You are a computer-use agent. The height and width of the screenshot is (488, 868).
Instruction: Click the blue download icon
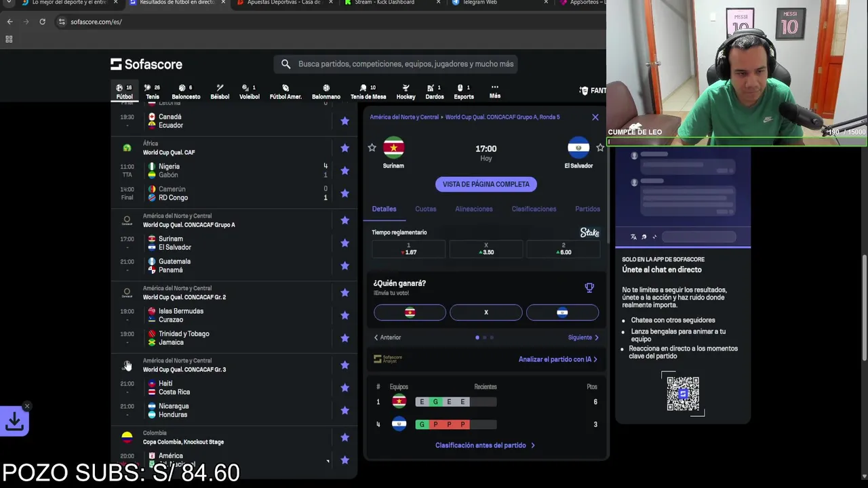point(14,422)
